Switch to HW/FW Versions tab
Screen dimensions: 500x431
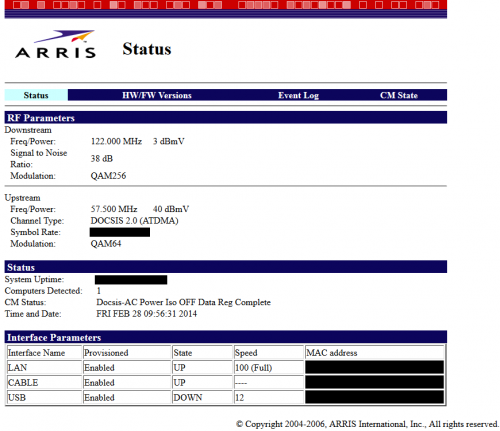pyautogui.click(x=157, y=95)
